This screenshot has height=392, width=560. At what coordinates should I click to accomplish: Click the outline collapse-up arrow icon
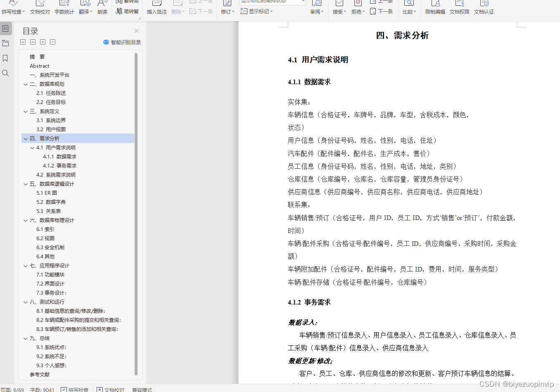(x=33, y=42)
